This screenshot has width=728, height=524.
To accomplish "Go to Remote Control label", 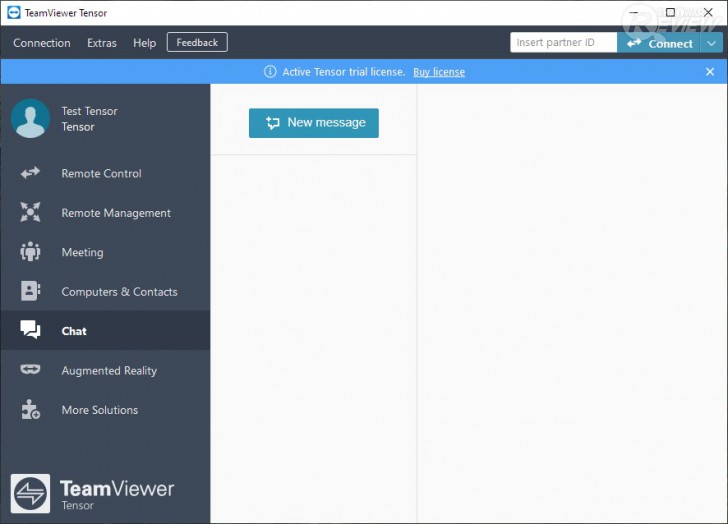I will click(102, 174).
